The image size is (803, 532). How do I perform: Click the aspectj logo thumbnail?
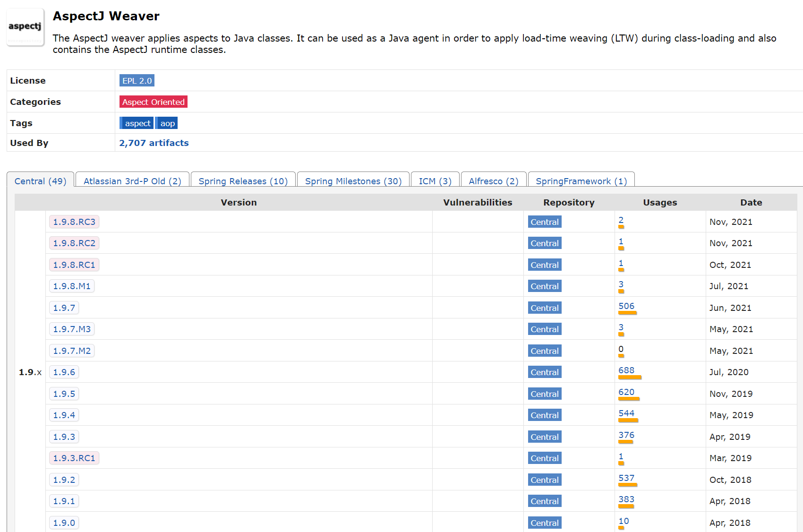pyautogui.click(x=26, y=27)
